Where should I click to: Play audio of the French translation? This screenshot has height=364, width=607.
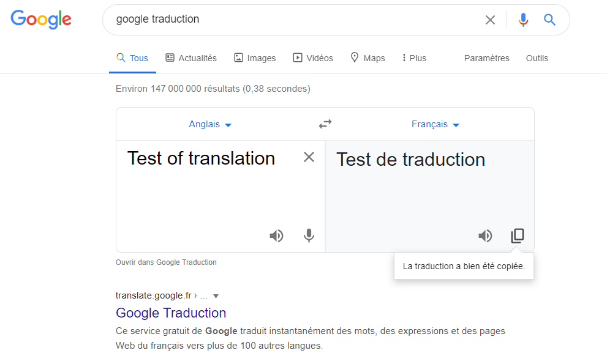coord(485,236)
